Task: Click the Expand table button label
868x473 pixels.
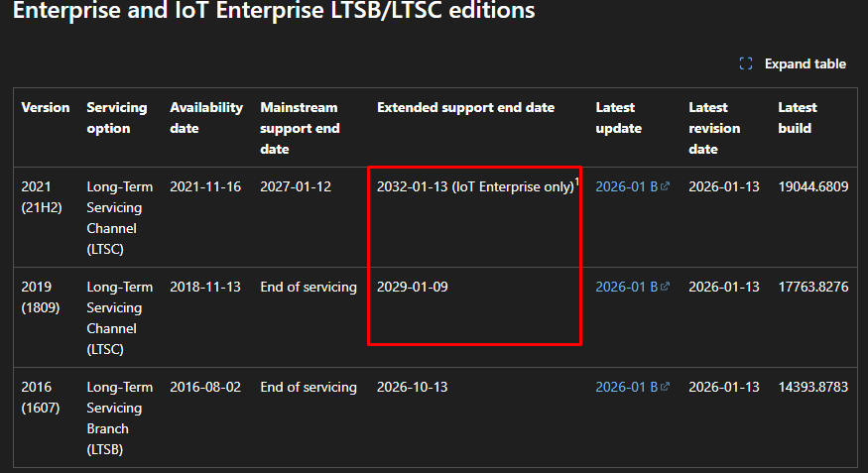Action: point(805,63)
